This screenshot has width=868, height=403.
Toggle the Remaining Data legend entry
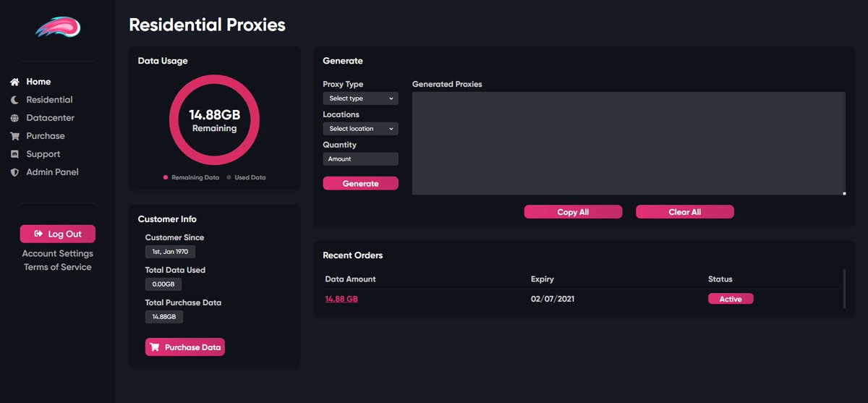click(192, 177)
